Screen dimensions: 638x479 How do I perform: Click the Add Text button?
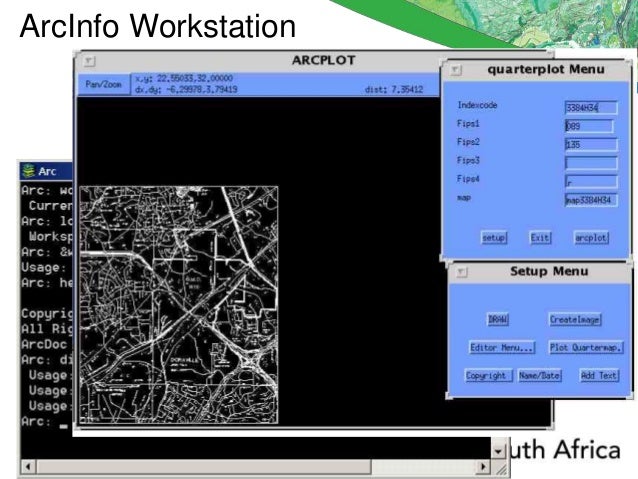pyautogui.click(x=599, y=375)
